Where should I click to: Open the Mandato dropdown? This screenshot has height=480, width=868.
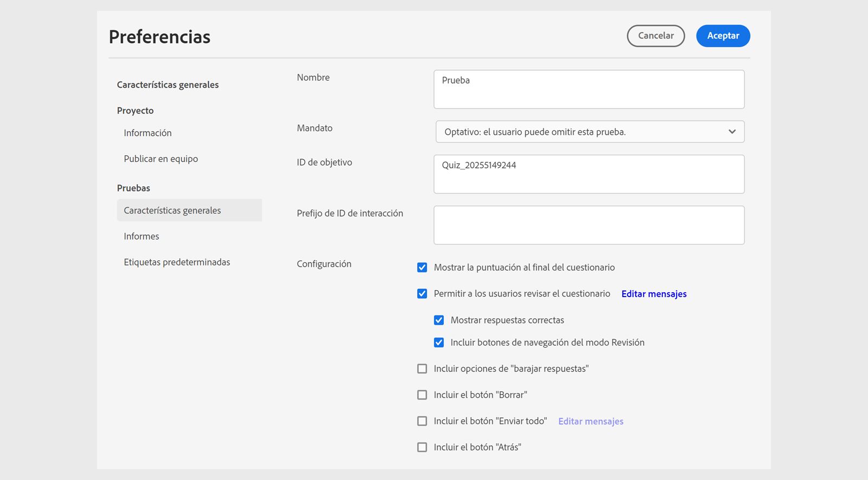click(590, 132)
